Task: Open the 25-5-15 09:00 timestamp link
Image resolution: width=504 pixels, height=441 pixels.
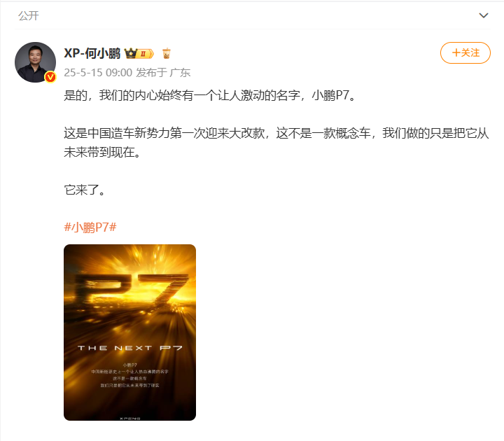Action: pos(98,73)
